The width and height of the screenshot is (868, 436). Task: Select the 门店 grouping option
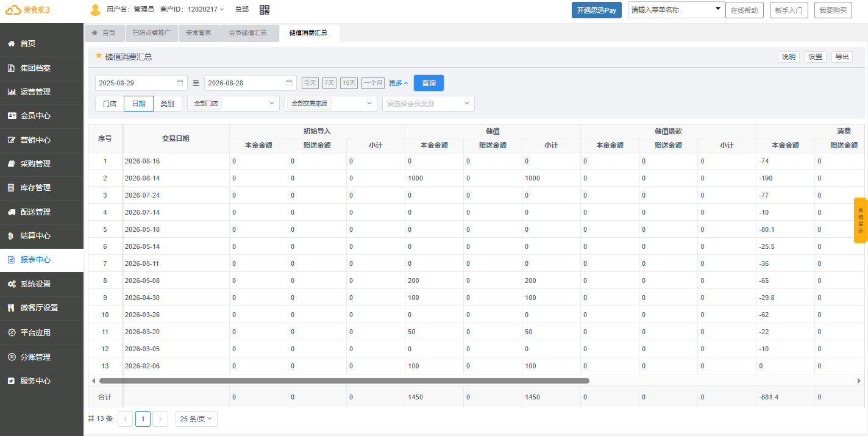tap(110, 104)
